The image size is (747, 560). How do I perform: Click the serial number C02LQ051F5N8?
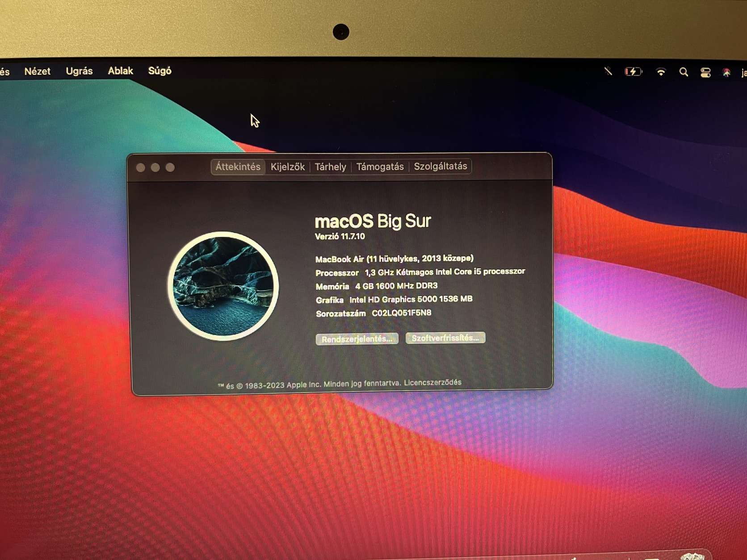coord(402,313)
